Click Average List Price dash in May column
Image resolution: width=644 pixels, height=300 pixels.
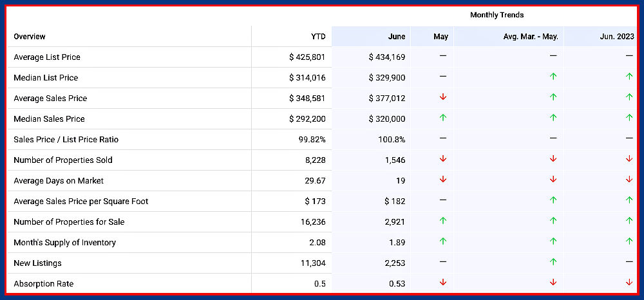click(x=442, y=56)
